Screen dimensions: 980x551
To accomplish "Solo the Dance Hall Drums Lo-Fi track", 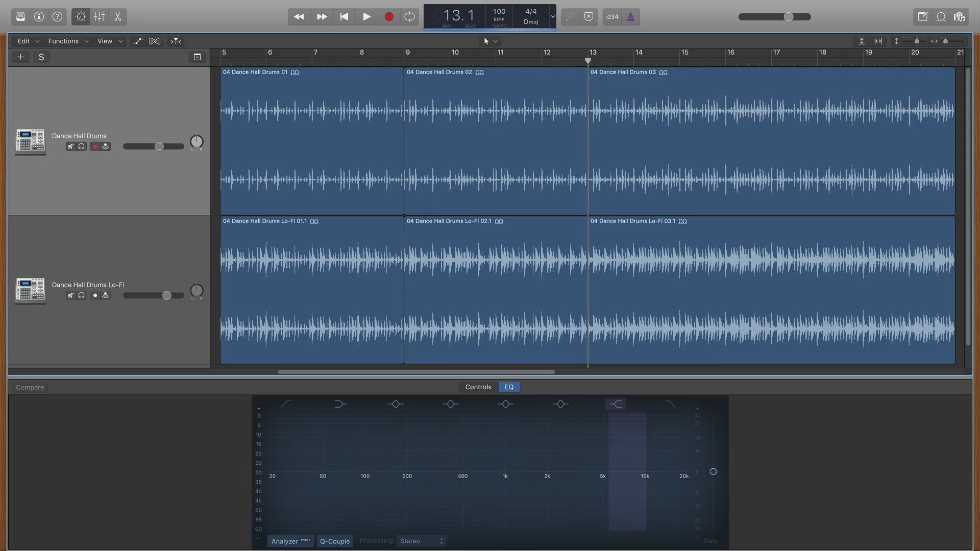I will 81,295.
